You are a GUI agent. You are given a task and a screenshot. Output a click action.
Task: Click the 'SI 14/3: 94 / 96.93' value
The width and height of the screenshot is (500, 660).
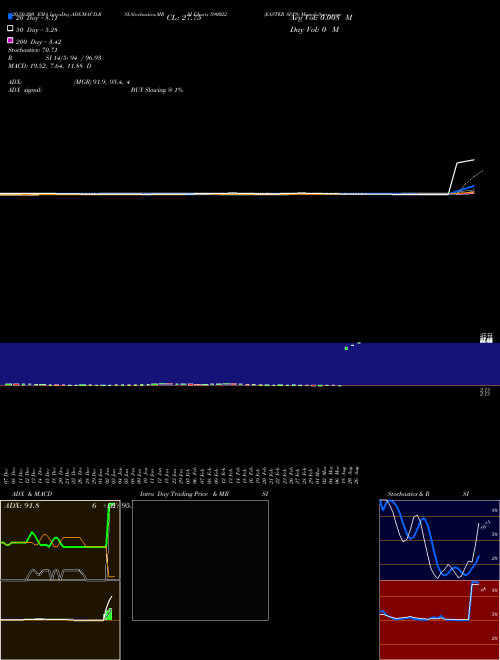pyautogui.click(x=73, y=58)
